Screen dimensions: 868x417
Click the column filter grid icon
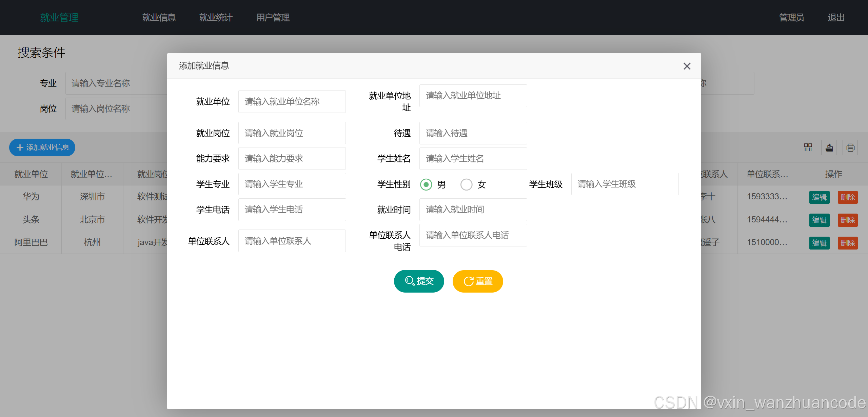coord(808,147)
